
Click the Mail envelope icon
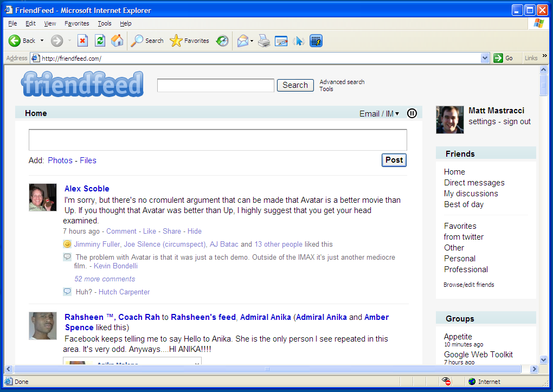243,41
